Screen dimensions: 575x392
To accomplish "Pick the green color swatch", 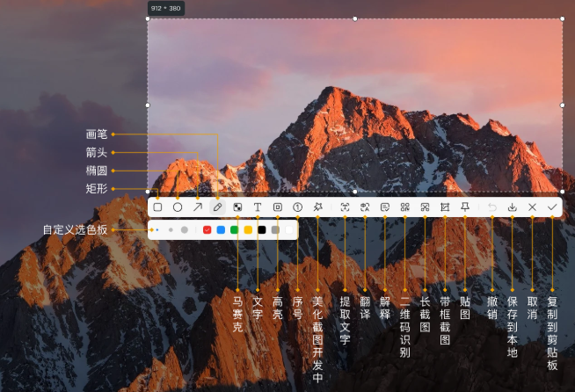I will pos(235,230).
